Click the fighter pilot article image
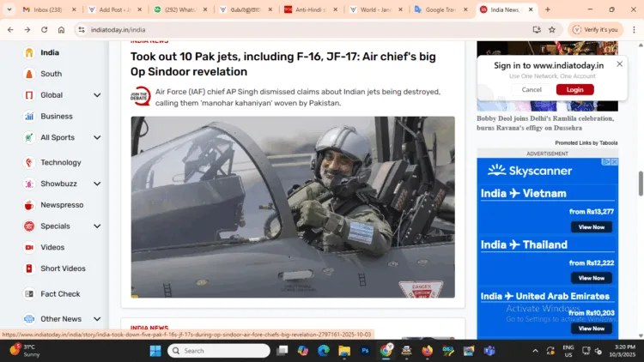 click(x=293, y=207)
